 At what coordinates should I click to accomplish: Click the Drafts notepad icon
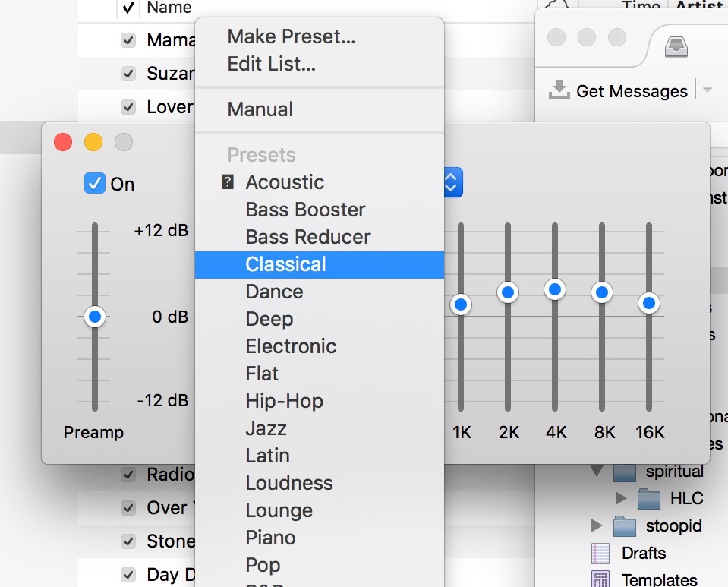pos(600,554)
